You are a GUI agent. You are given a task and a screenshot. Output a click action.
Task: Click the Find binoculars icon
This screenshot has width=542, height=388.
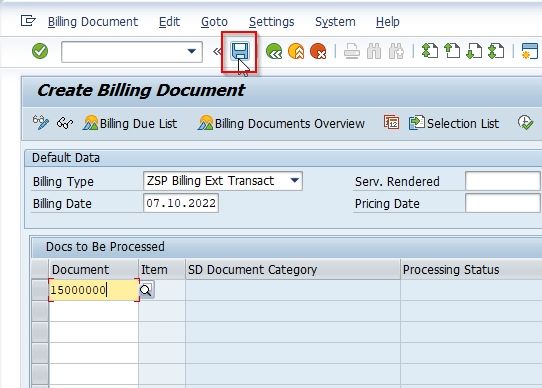[374, 52]
